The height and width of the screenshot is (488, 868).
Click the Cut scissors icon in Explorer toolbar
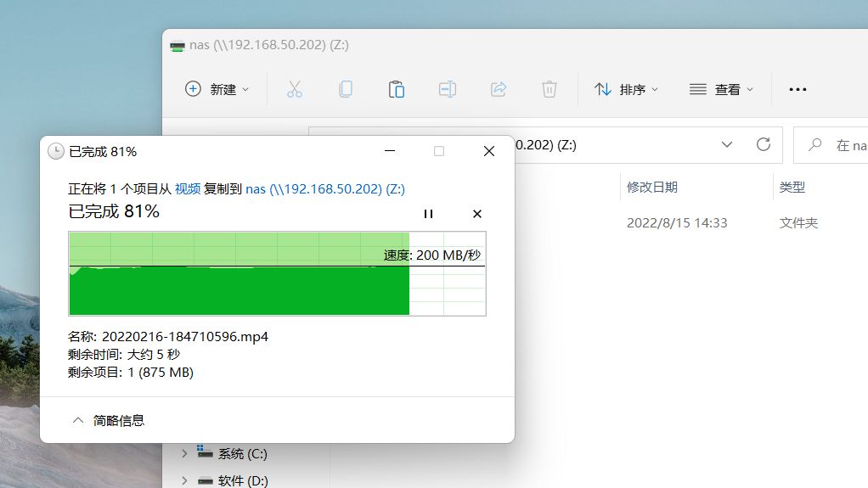click(295, 89)
